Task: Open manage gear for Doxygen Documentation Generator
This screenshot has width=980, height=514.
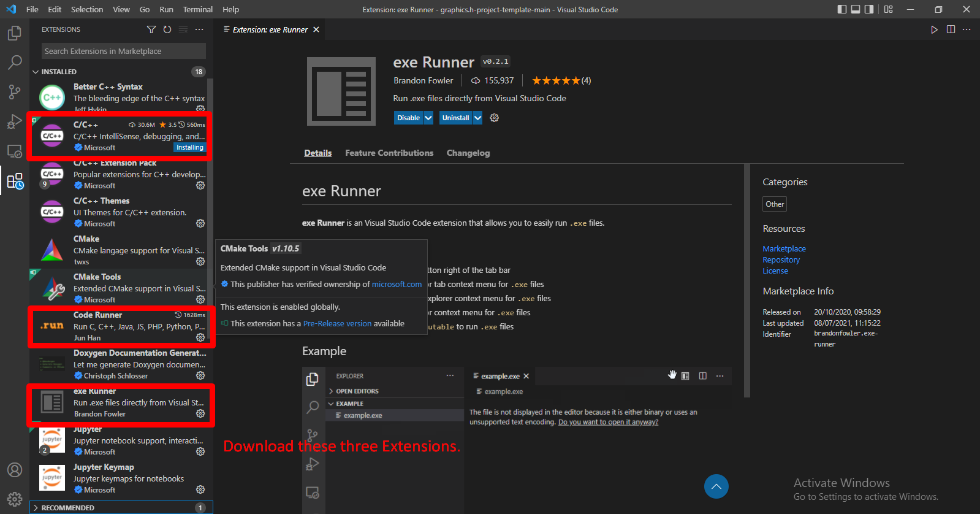Action: click(200, 375)
